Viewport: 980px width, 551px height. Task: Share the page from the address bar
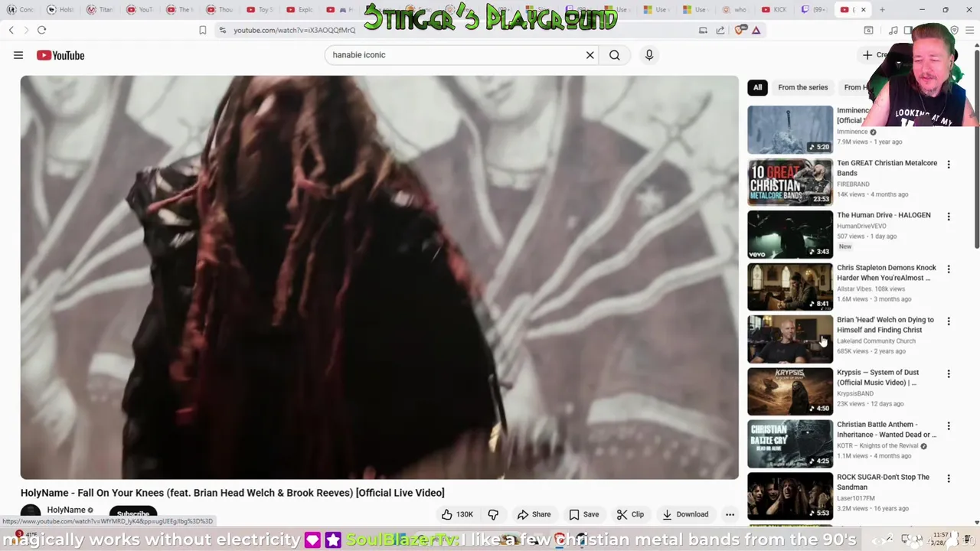(x=720, y=30)
